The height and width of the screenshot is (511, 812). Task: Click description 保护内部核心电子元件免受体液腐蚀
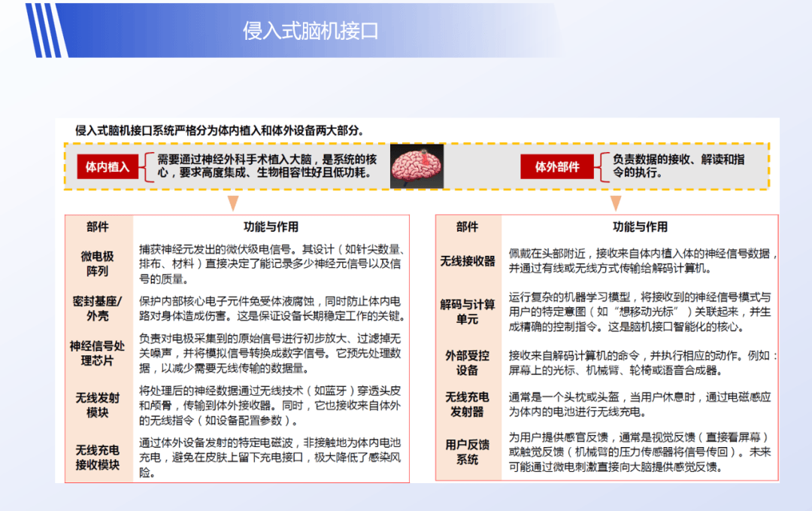point(271,309)
